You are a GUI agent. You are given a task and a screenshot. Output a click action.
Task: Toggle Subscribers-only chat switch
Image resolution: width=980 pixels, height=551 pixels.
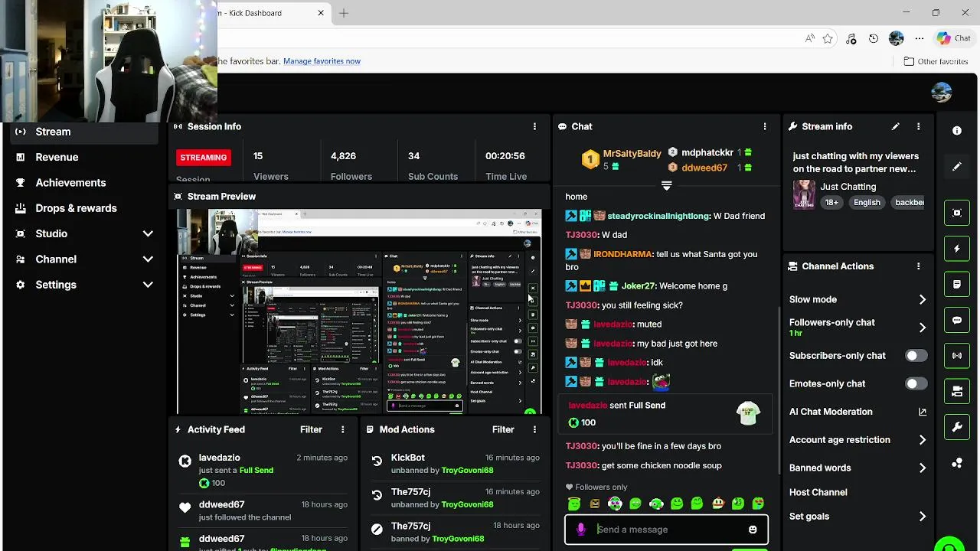916,356
